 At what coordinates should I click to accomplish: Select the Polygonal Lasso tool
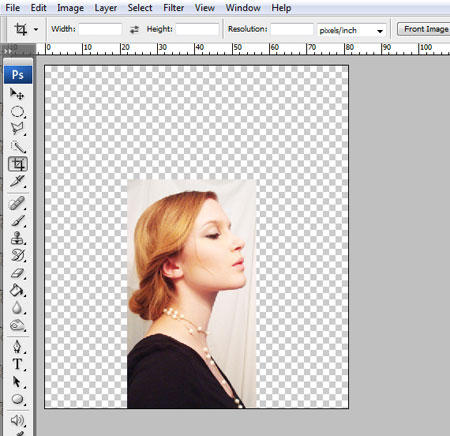pos(17,129)
